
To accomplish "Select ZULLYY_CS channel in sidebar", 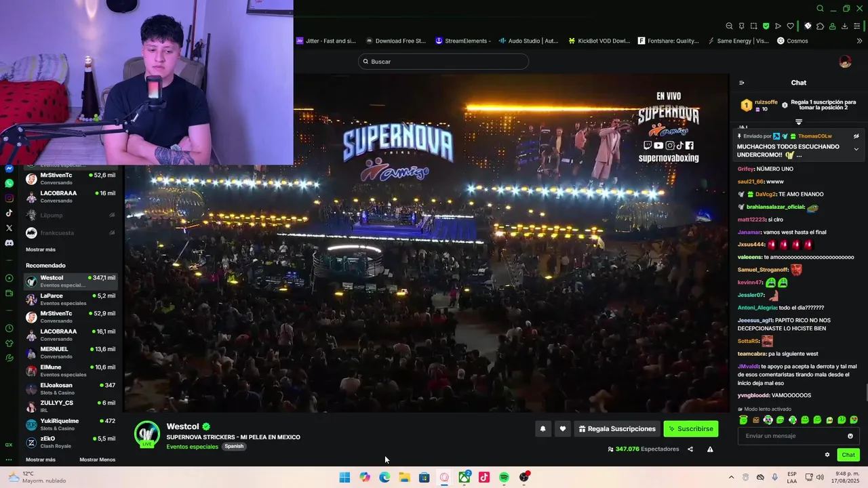I will [71, 406].
